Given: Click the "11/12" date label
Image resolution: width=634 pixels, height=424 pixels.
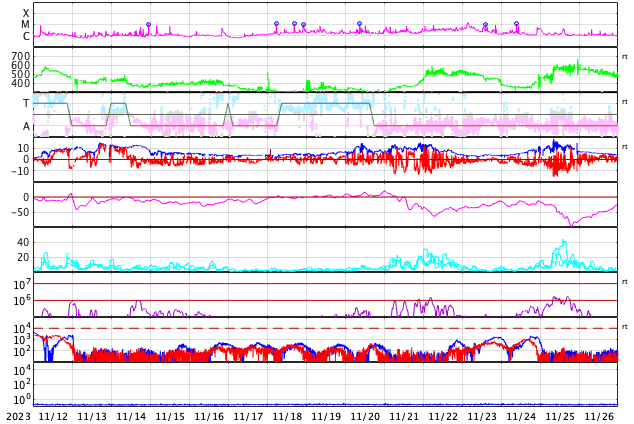Looking at the screenshot, I should [x=53, y=417].
